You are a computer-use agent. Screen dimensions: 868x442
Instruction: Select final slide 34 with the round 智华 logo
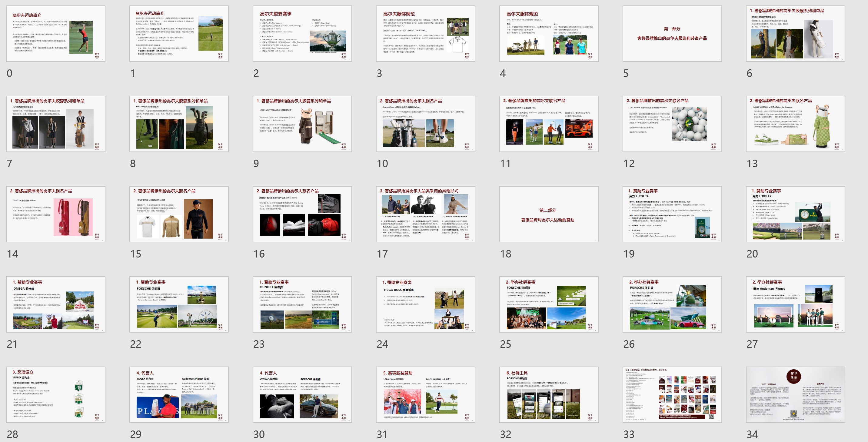coord(796,394)
